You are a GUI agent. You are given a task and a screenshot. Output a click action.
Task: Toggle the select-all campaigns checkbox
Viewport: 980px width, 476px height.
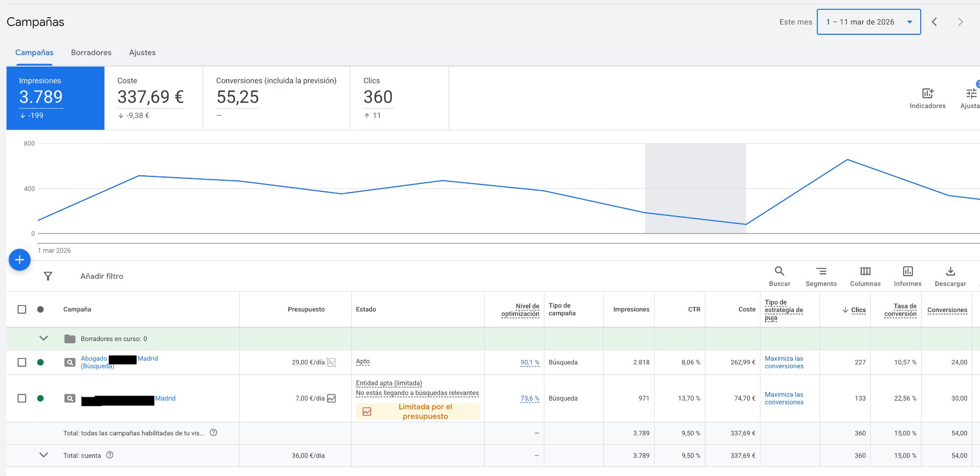click(22, 309)
